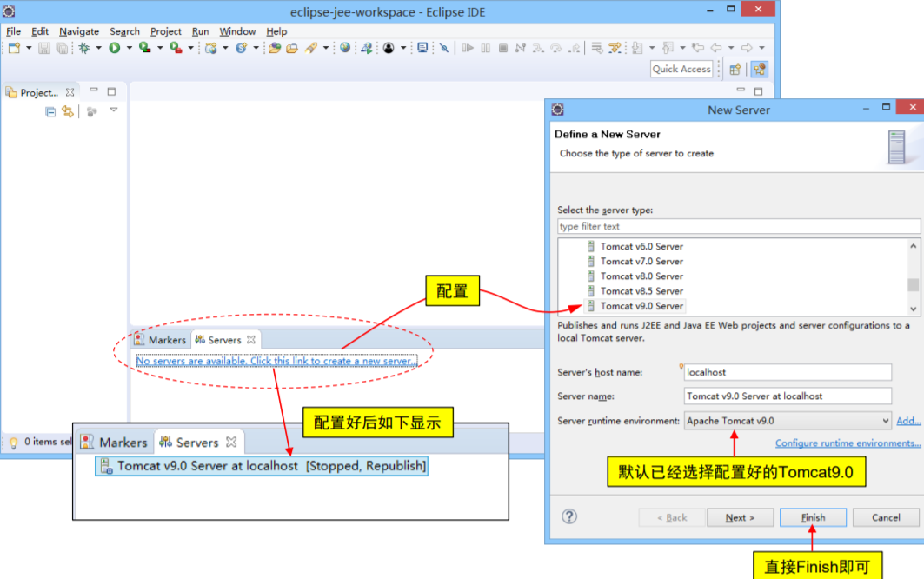Image resolution: width=924 pixels, height=579 pixels.
Task: Click the Quick Access search box
Action: point(681,69)
